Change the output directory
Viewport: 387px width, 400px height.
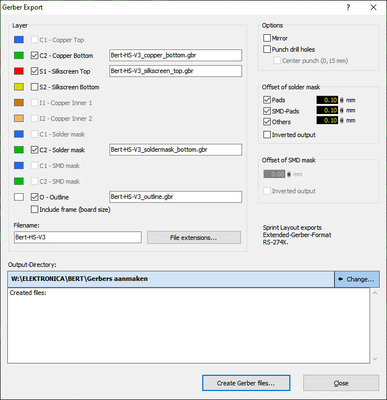(x=357, y=279)
